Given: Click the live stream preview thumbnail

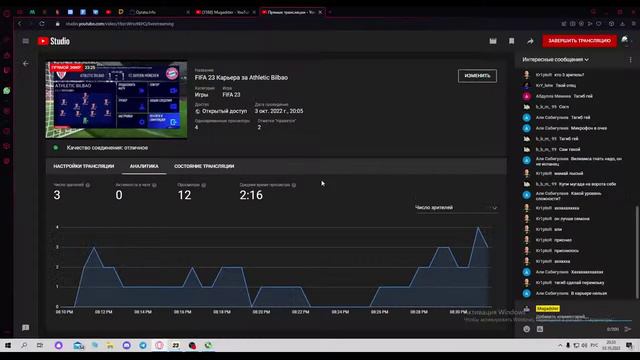Looking at the screenshot, I should pyautogui.click(x=117, y=100).
